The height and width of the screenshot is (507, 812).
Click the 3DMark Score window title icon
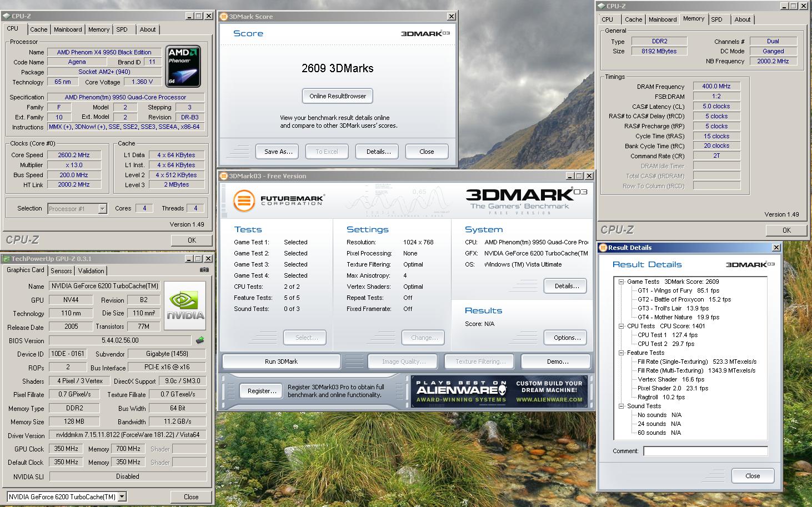point(224,17)
